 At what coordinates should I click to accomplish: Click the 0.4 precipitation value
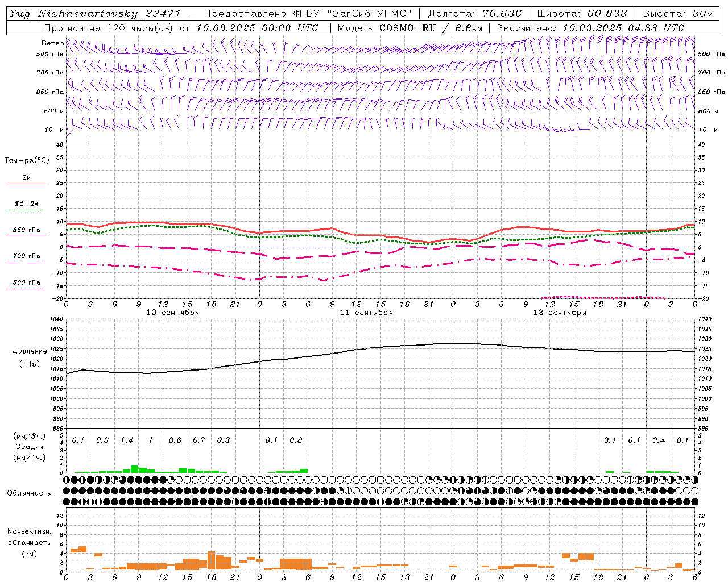pyautogui.click(x=659, y=440)
